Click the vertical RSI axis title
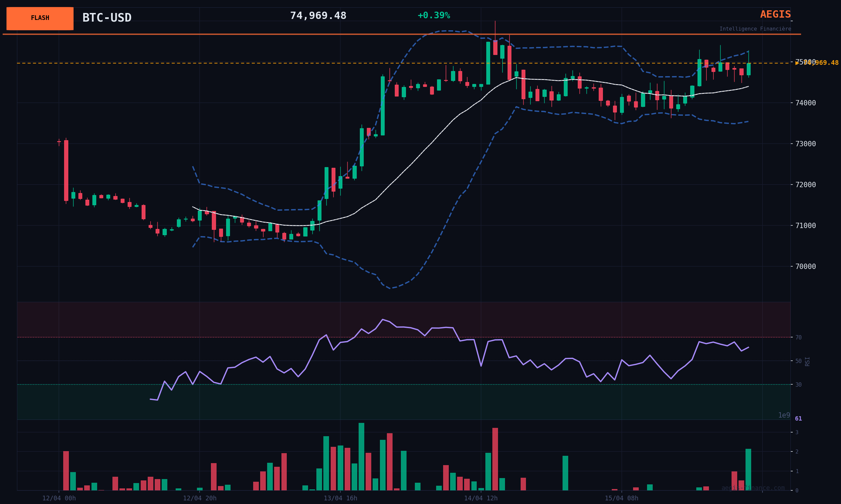Viewport: 841px width, 504px height. (x=807, y=361)
